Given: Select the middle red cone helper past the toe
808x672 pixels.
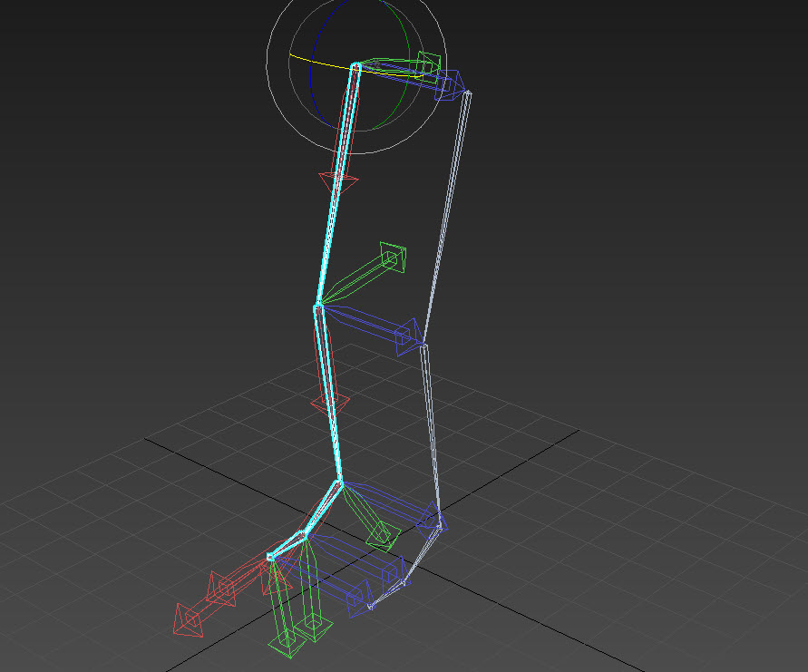Looking at the screenshot, I should [x=221, y=589].
